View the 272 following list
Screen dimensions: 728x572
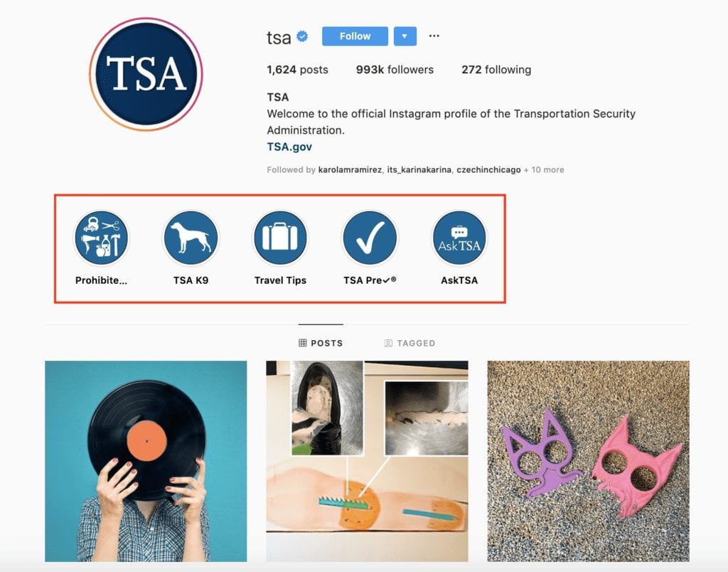tap(496, 70)
